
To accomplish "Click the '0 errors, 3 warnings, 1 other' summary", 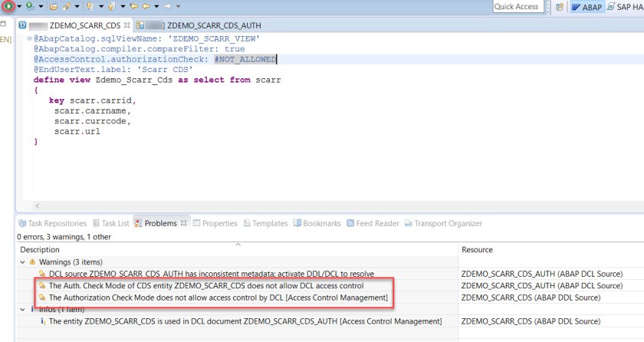I will tap(64, 237).
